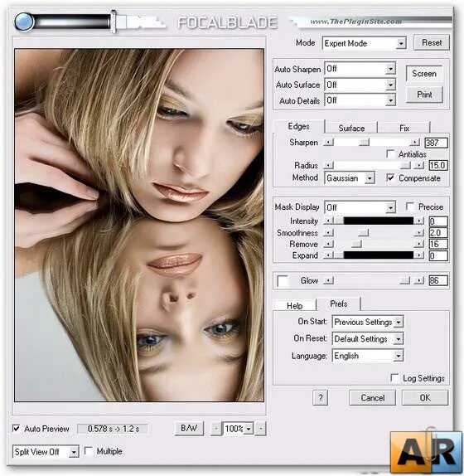
Task: Click the Expand slider right arrow
Action: pos(419,255)
